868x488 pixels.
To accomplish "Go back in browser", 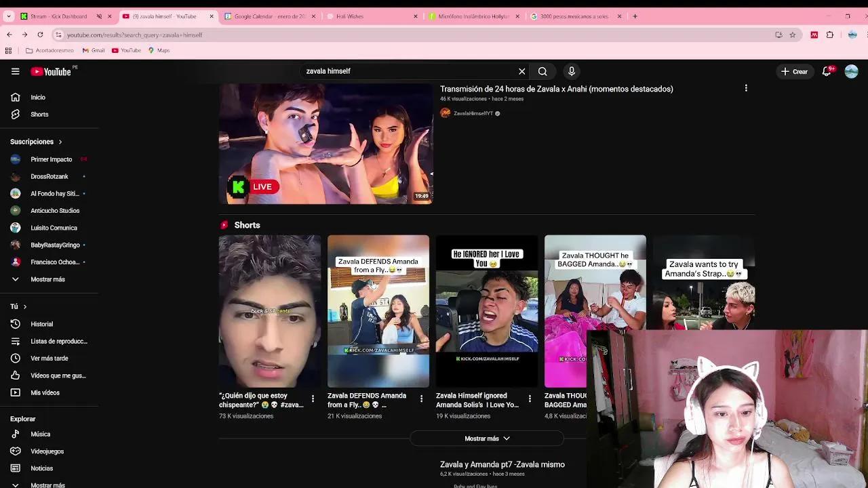I will click(x=9, y=35).
